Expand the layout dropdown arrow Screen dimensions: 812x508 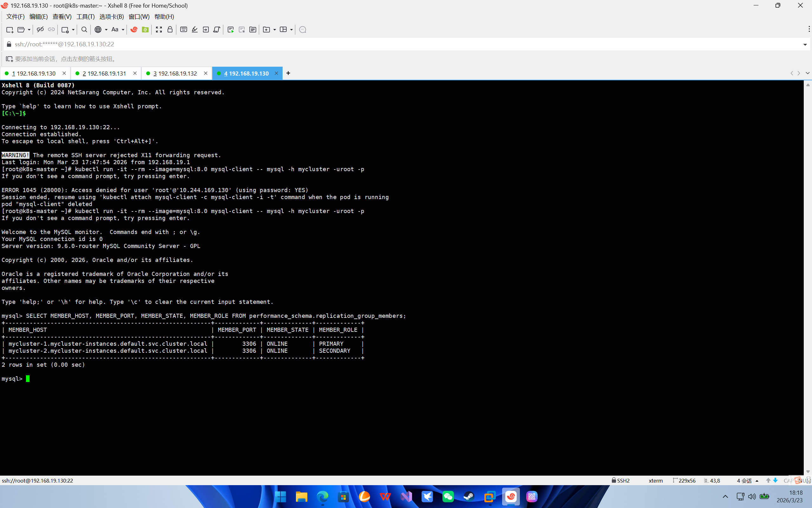coord(291,30)
